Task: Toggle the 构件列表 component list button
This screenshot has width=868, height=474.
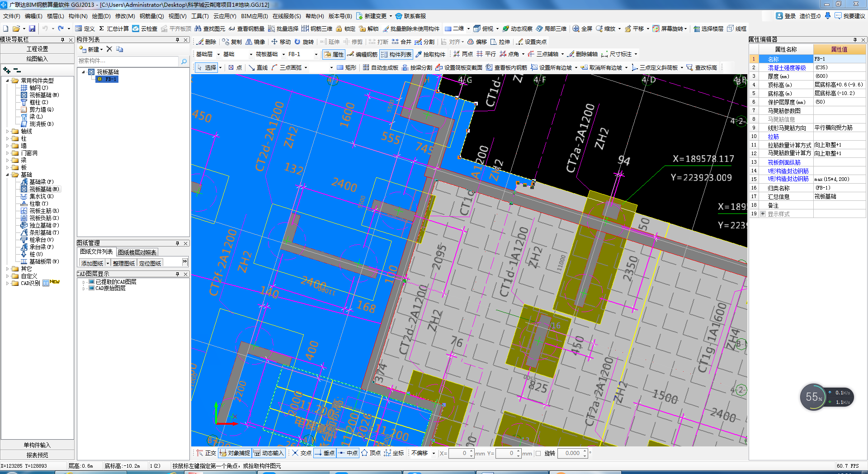Action: coord(396,54)
